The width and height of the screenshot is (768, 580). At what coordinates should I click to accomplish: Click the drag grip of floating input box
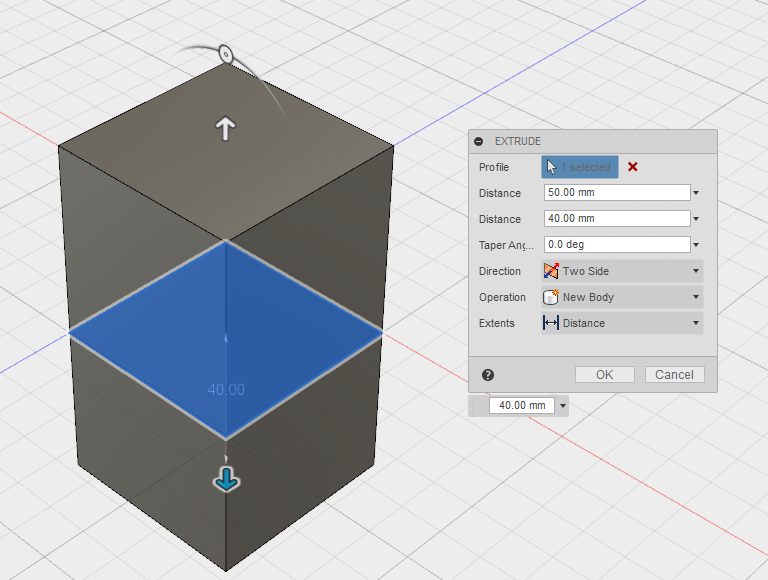tap(473, 406)
